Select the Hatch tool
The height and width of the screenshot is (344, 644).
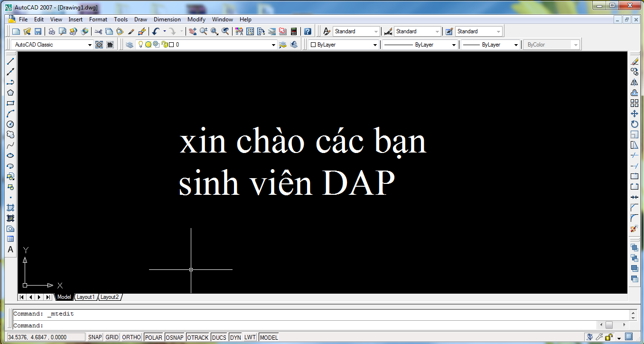(x=10, y=208)
